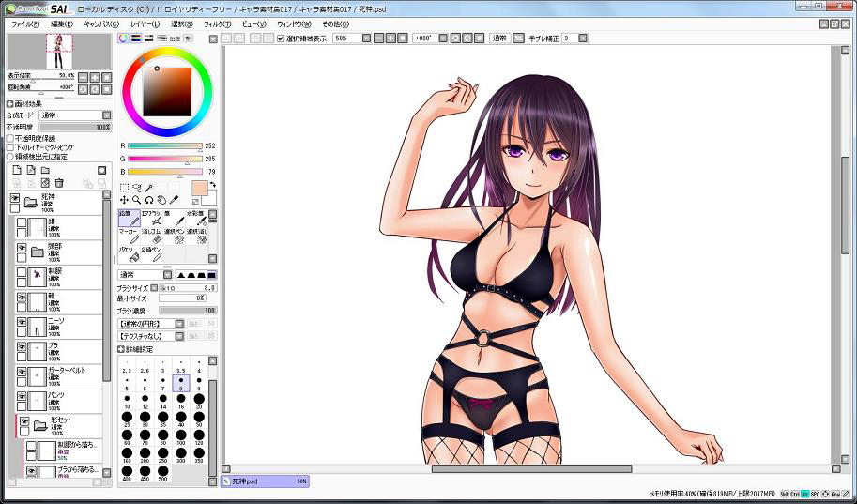Click the 死神.psd document tab
The width and height of the screenshot is (857, 504).
265,481
